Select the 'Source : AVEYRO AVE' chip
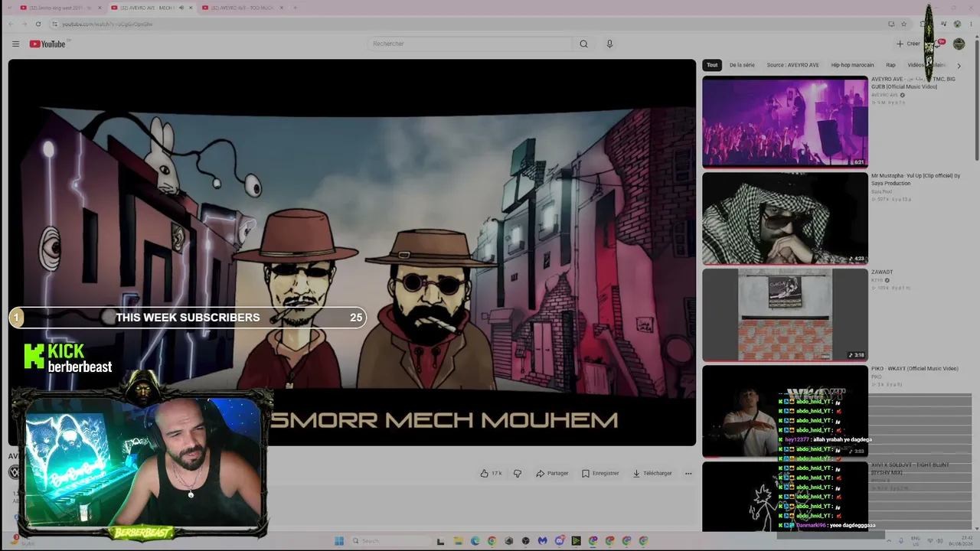This screenshot has width=980, height=551. 792,65
